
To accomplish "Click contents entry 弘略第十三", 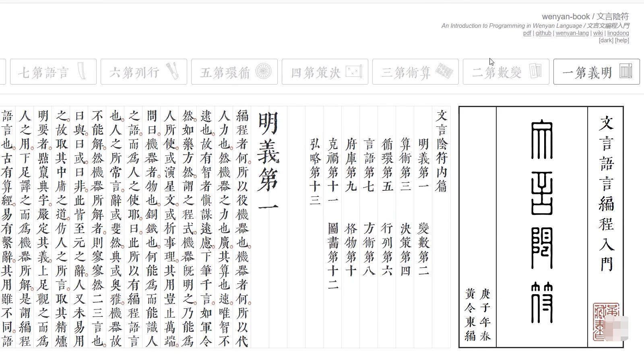I will [315, 172].
